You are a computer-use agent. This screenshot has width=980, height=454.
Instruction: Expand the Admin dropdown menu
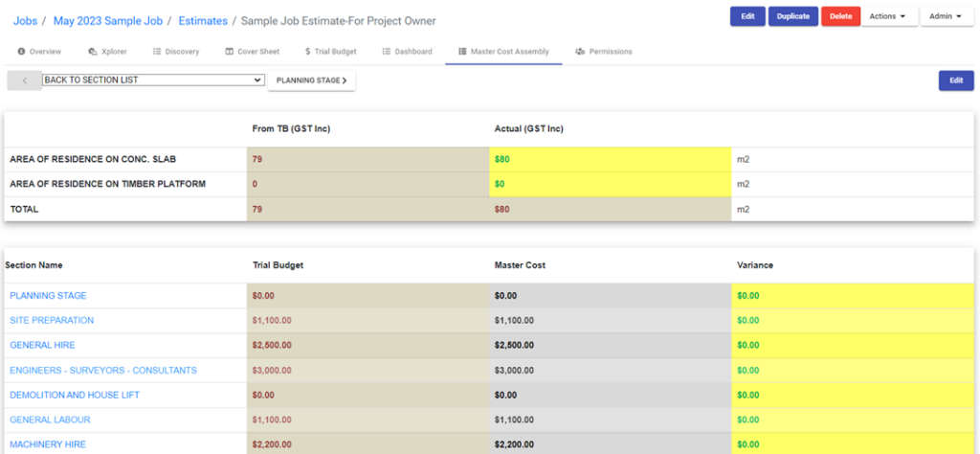click(x=946, y=16)
